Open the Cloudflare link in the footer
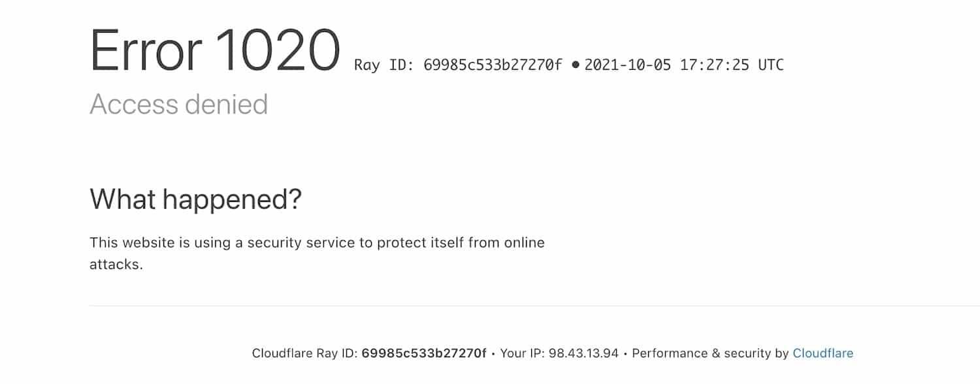 point(823,353)
